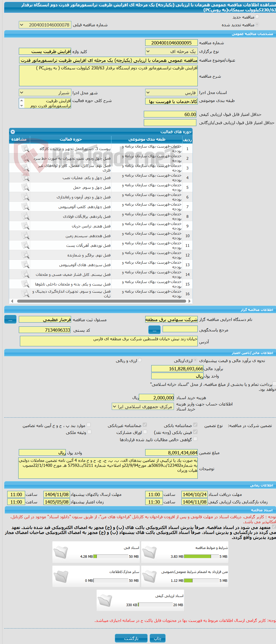
Task: Click the مبلغ تضمین amount field
Action: (171, 452)
